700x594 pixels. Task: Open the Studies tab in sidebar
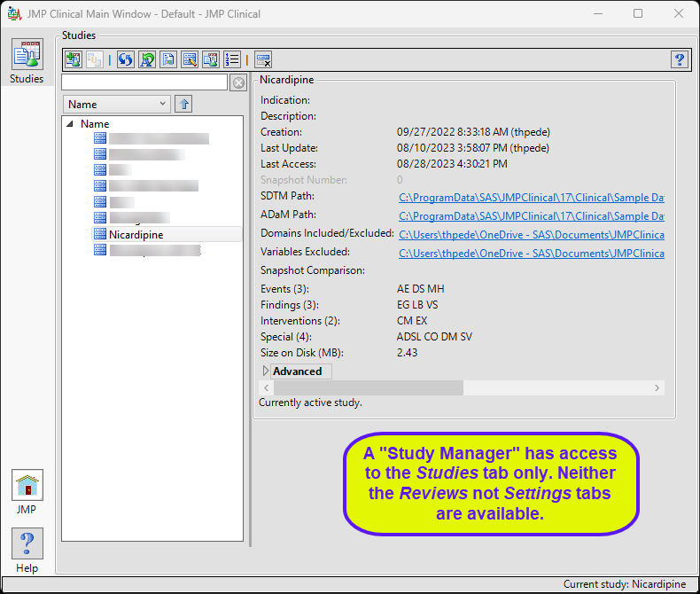coord(27,61)
